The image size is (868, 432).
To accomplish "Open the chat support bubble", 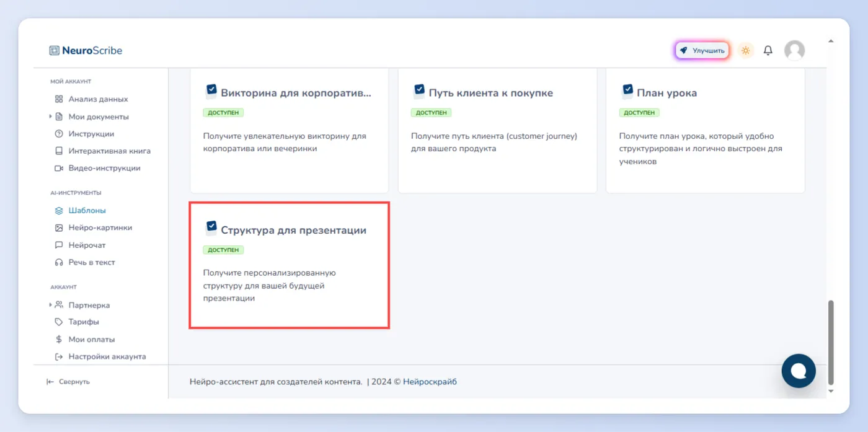I will pyautogui.click(x=799, y=371).
